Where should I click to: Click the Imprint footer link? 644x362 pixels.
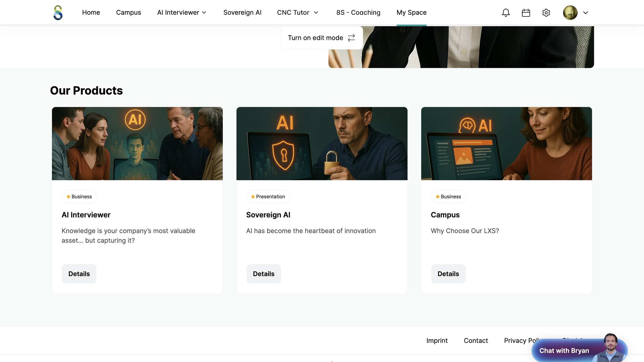[437, 341]
